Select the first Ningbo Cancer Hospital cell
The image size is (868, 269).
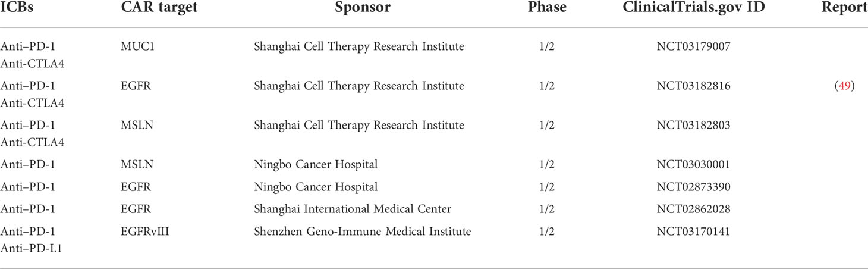click(316, 164)
